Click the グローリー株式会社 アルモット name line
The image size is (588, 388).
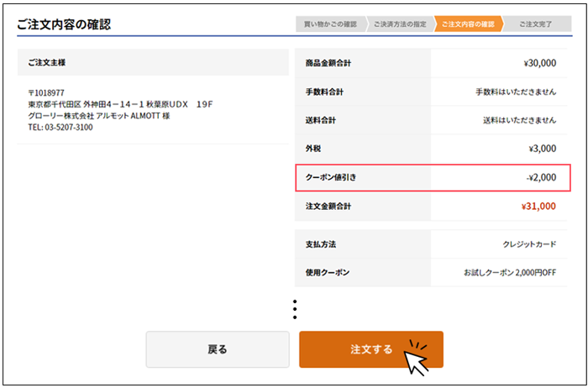point(99,116)
